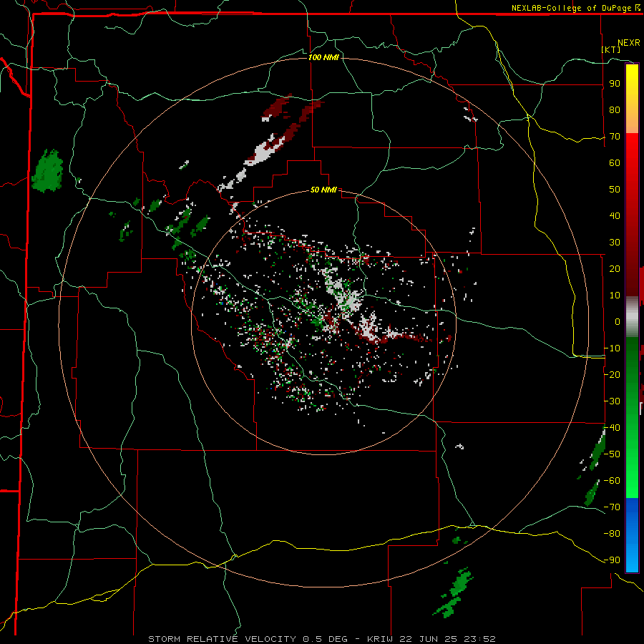Click the Storm Relative Velocity caption text
This screenshot has width=644, height=644.
click(x=321, y=639)
